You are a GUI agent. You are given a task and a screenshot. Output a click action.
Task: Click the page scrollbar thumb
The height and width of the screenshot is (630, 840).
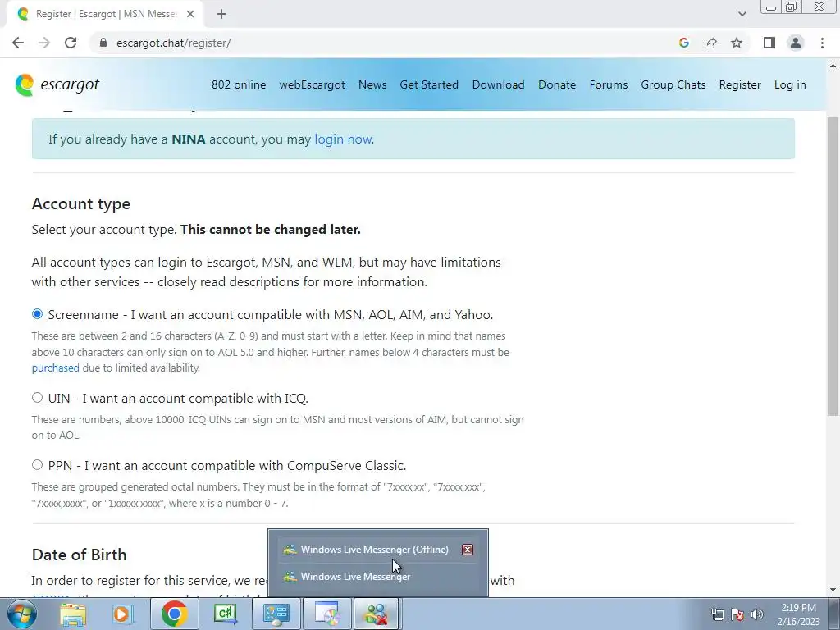(833, 267)
